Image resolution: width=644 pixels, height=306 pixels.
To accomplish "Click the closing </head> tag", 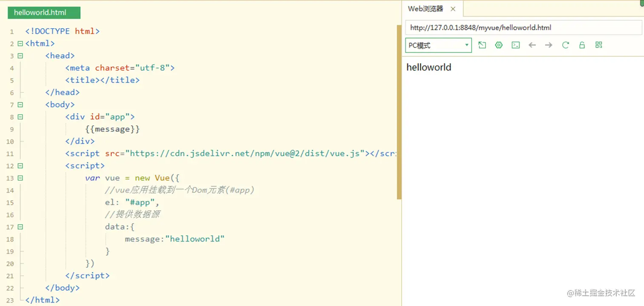I will [62, 92].
